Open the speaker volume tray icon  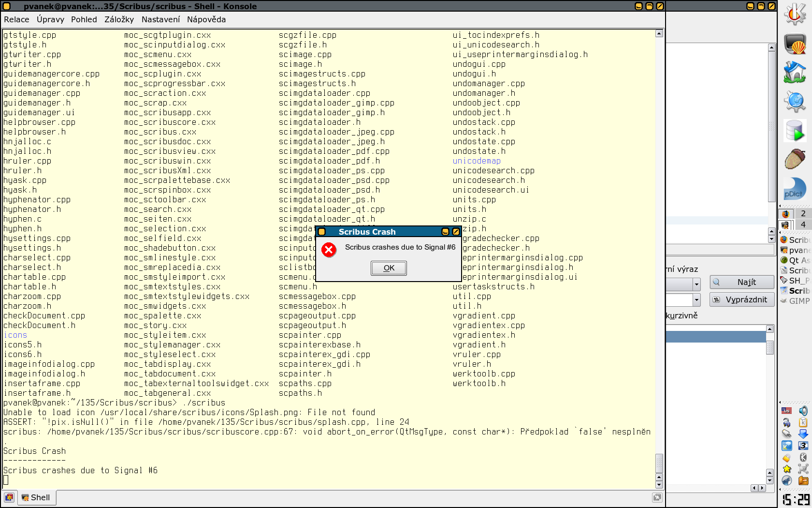pos(803,411)
